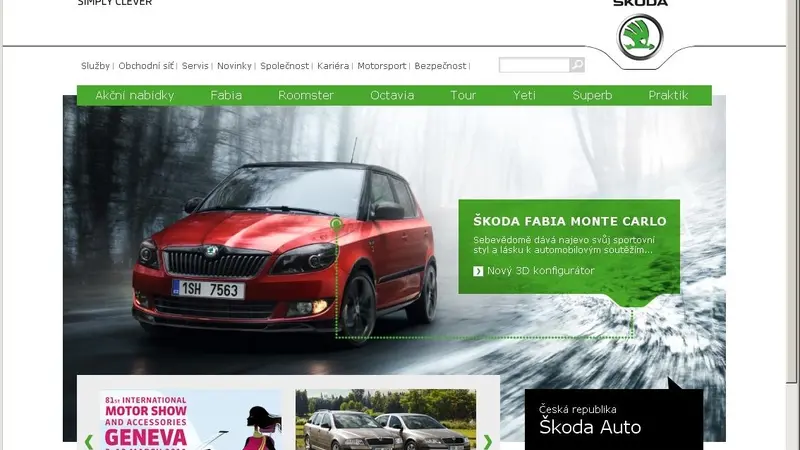Open the Služby link
This screenshot has width=800, height=450.
95,66
